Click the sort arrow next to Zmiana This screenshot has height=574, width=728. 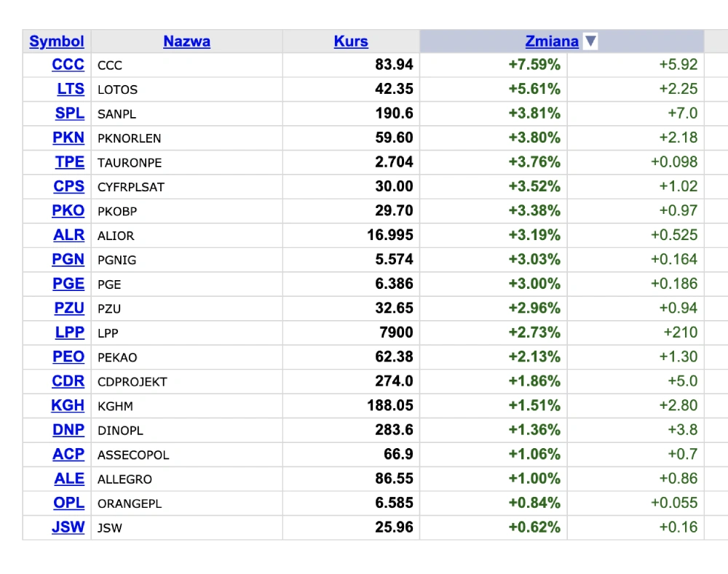pos(590,41)
